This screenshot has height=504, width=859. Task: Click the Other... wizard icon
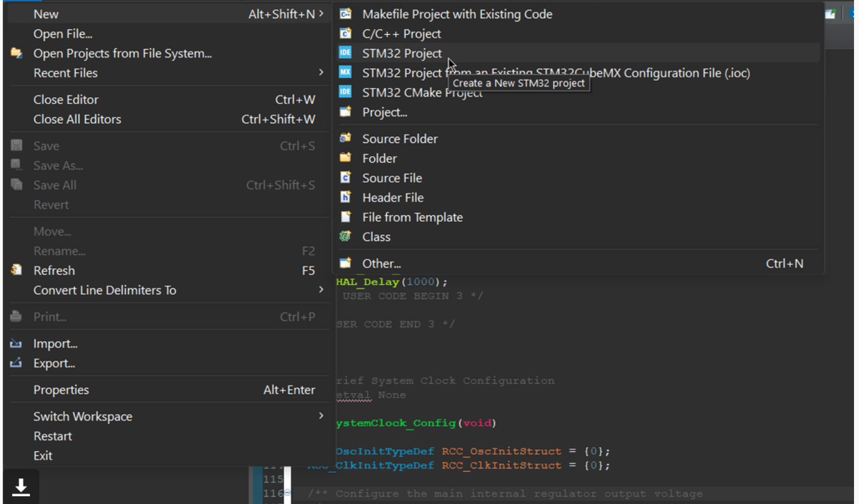point(345,263)
